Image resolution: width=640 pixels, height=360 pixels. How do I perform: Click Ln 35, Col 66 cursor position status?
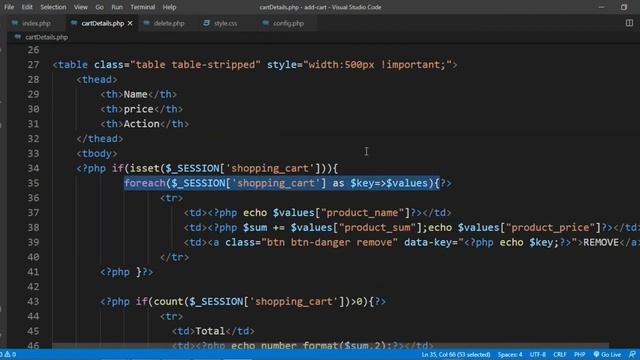tap(456, 354)
